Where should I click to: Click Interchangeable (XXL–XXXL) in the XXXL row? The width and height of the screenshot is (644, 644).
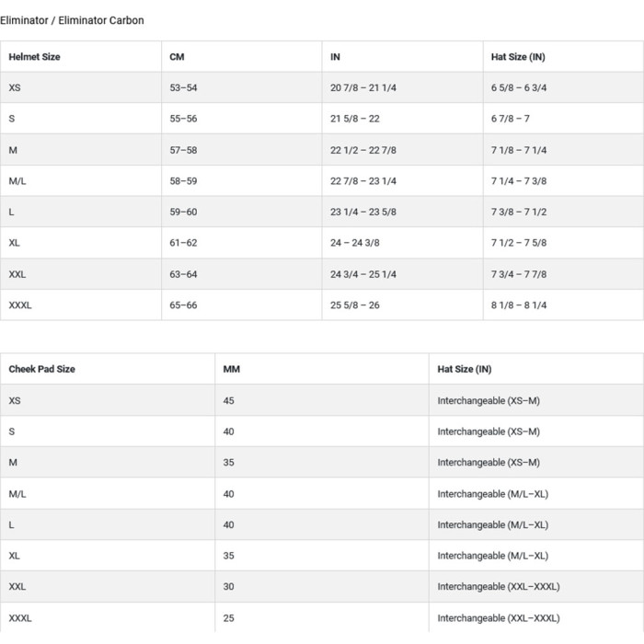point(499,618)
